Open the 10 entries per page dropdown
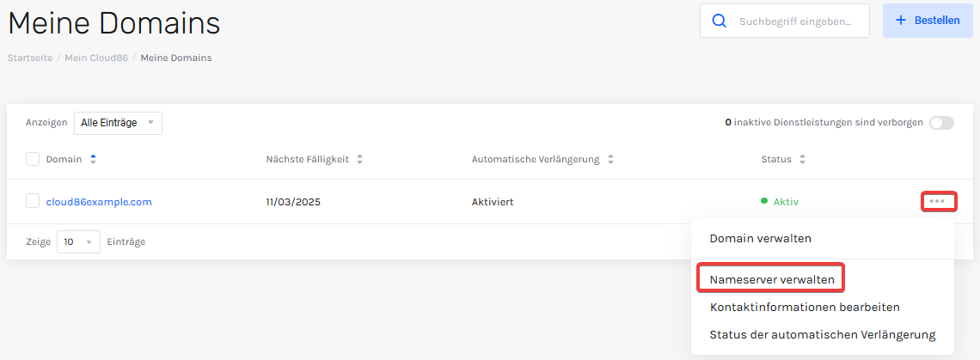 [x=79, y=242]
